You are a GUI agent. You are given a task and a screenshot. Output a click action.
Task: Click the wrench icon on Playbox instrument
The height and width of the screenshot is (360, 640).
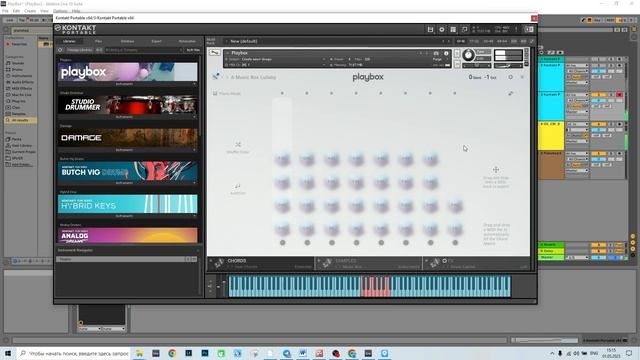pos(214,53)
